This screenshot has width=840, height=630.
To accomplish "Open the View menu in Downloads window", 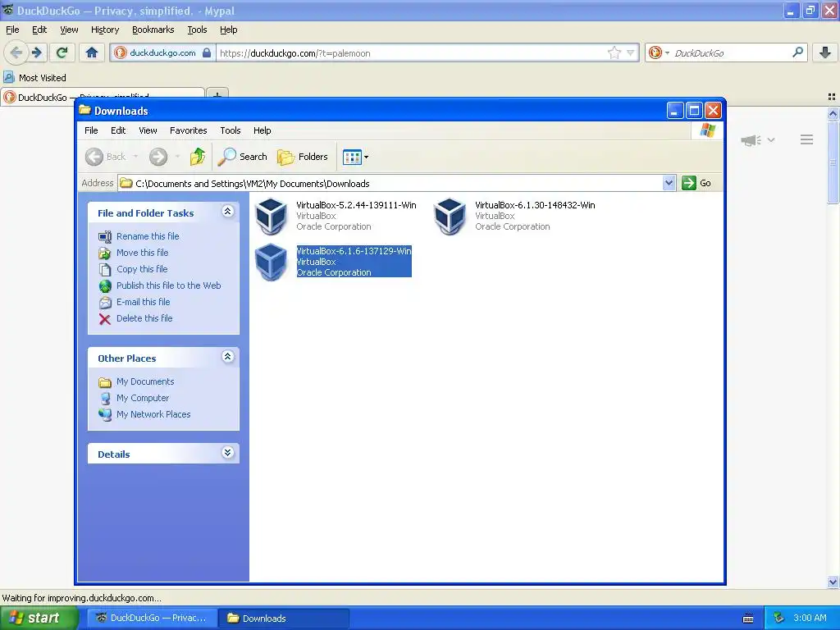I will click(148, 130).
